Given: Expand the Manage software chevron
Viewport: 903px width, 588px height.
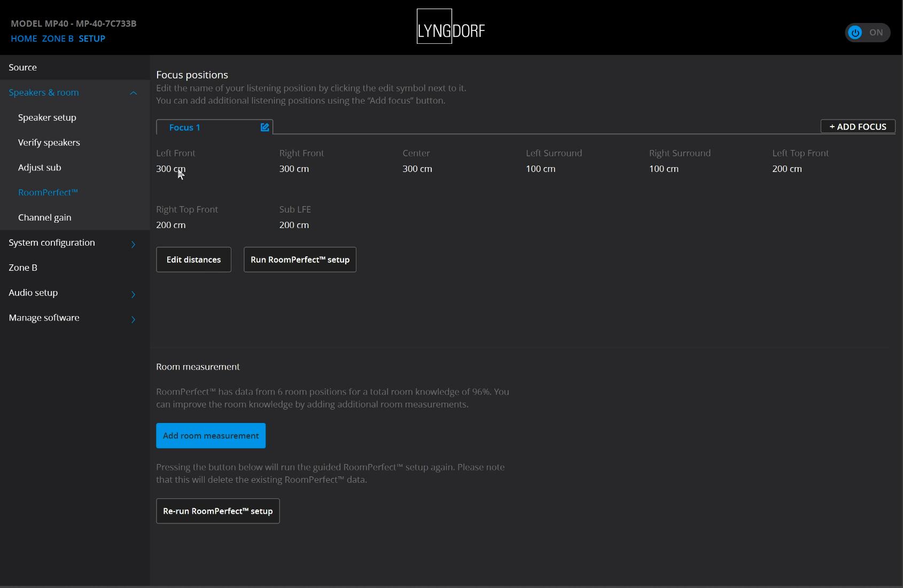Looking at the screenshot, I should coord(133,319).
